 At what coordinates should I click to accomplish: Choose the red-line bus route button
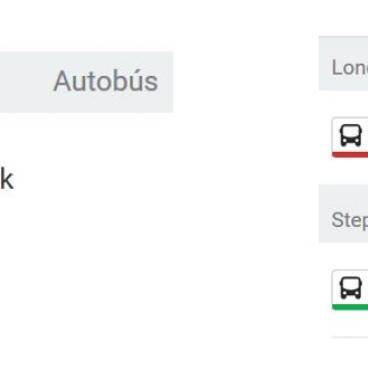point(350,137)
